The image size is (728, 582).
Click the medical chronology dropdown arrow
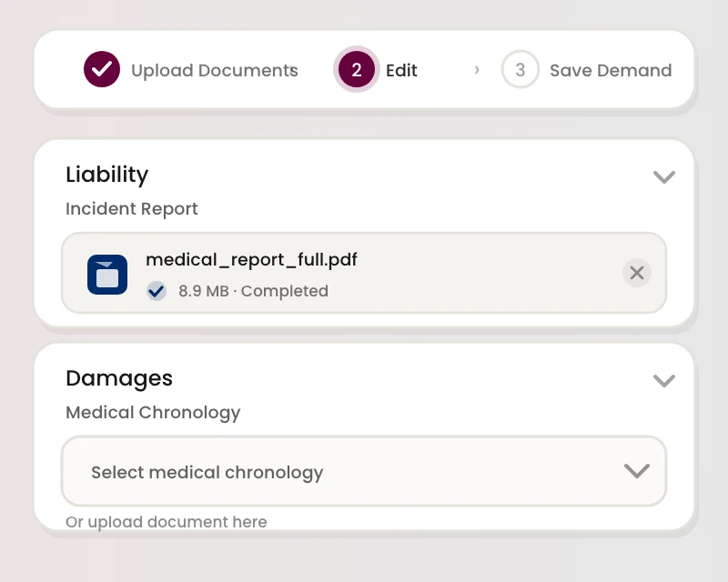(x=636, y=471)
